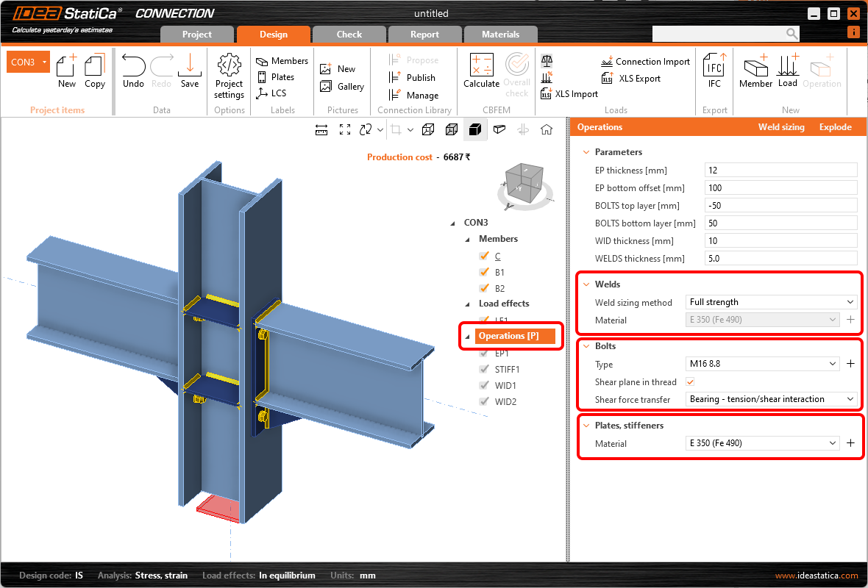The image size is (868, 588).
Task: Enable Shear plane in thread checkbox
Action: click(689, 381)
